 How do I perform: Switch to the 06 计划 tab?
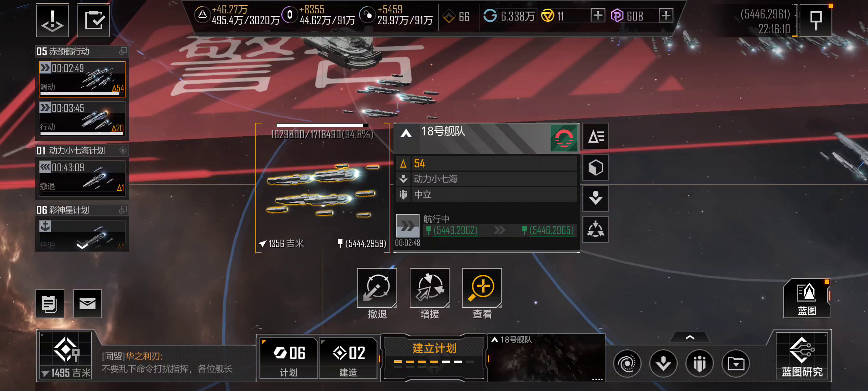pyautogui.click(x=289, y=358)
